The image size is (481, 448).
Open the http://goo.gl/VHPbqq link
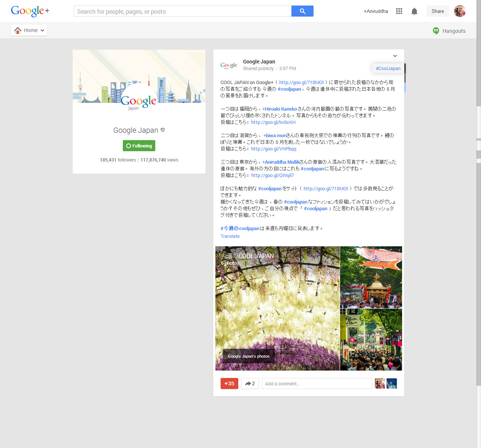274,149
